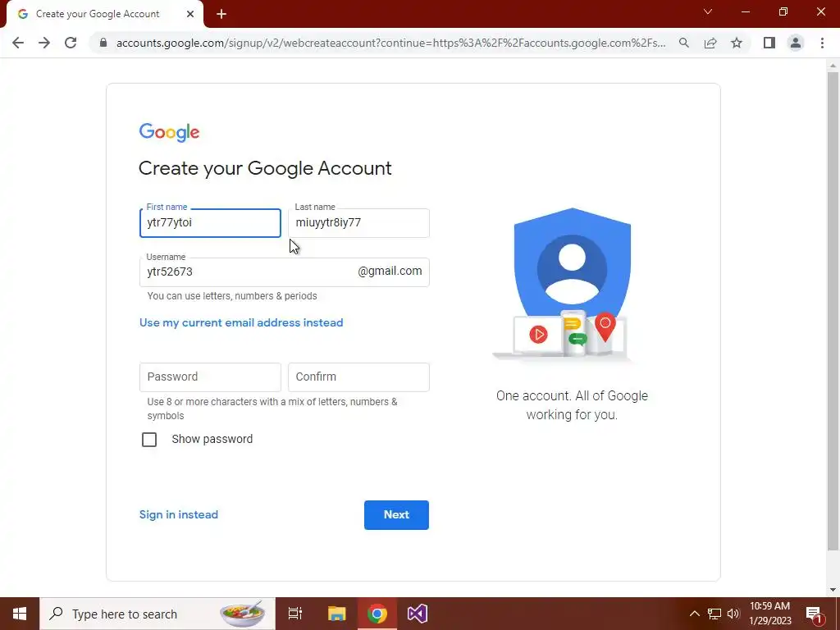The width and height of the screenshot is (840, 630).
Task: Switch to Chrome in the taskbar
Action: tap(377, 614)
